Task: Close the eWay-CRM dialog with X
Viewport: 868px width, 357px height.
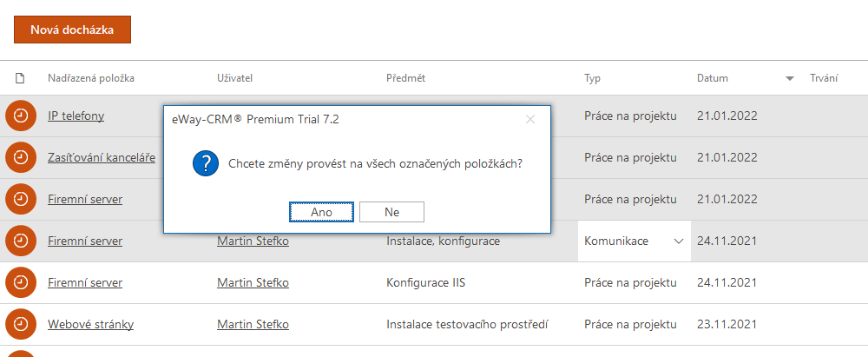Action: tap(530, 119)
